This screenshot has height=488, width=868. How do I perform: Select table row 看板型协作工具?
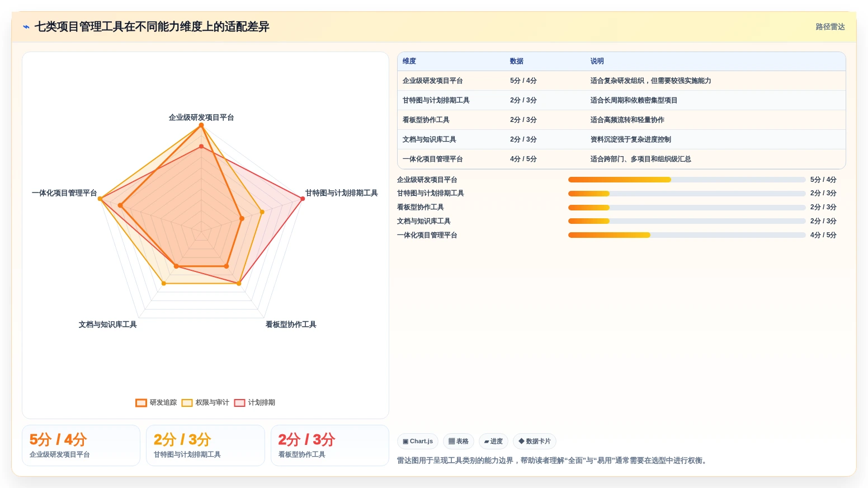point(621,120)
